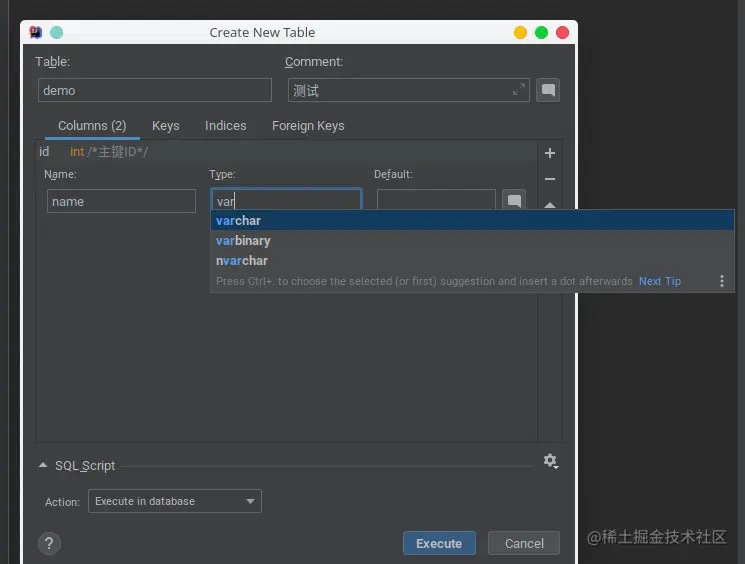Open the Indices tab
The image size is (745, 564).
226,125
